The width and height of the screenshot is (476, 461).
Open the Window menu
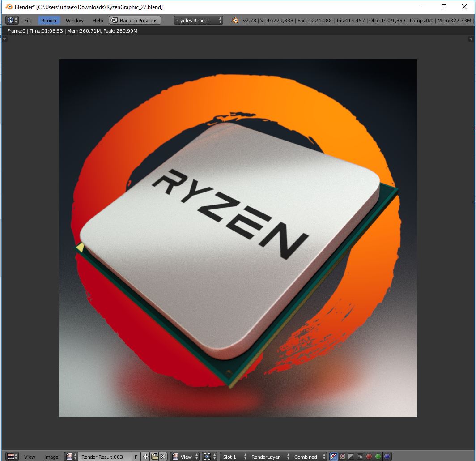tap(74, 21)
